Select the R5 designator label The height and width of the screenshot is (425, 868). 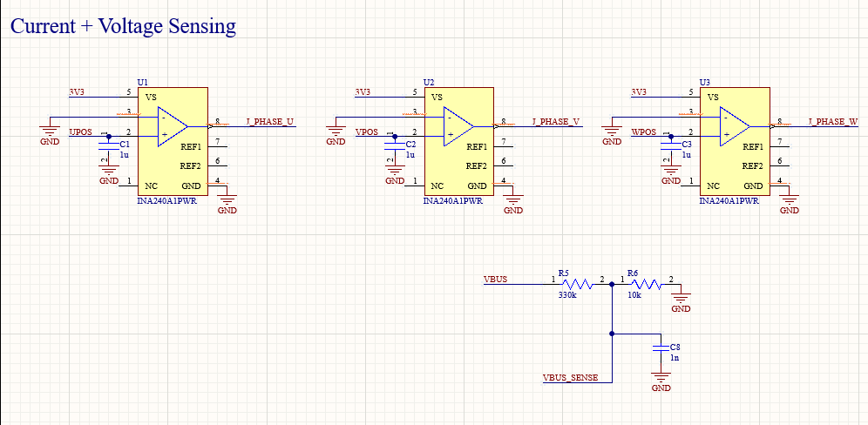pos(564,273)
